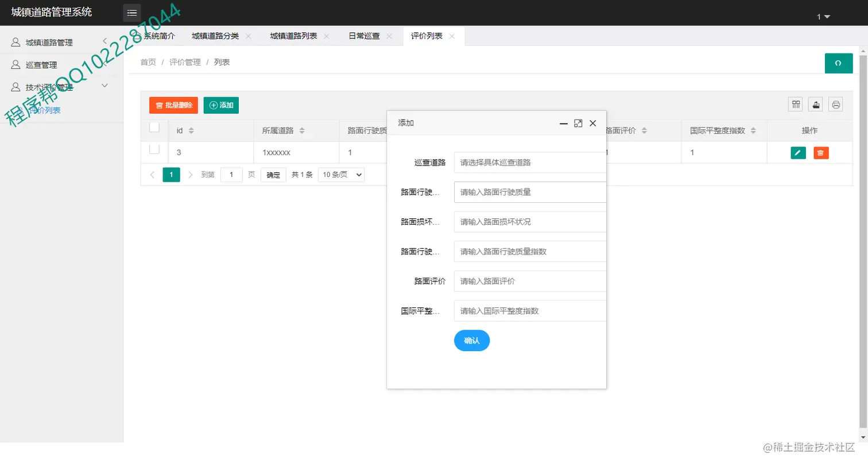Edit record 3 using the green pencil icon
This screenshot has height=466, width=868.
(799, 152)
